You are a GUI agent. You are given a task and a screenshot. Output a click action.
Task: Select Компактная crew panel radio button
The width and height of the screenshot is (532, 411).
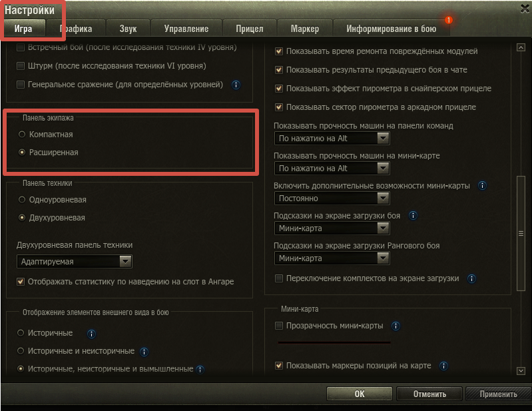click(22, 135)
